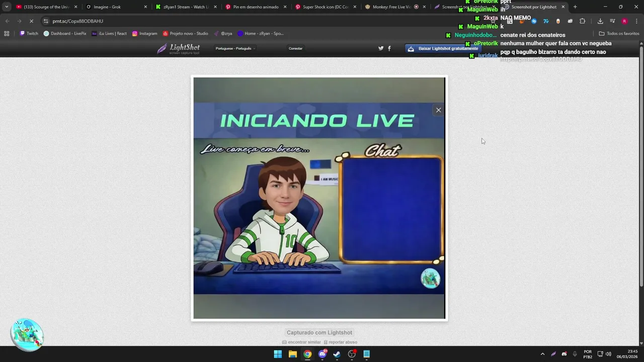Go back to previous page
The height and width of the screenshot is (362, 644).
point(7,21)
